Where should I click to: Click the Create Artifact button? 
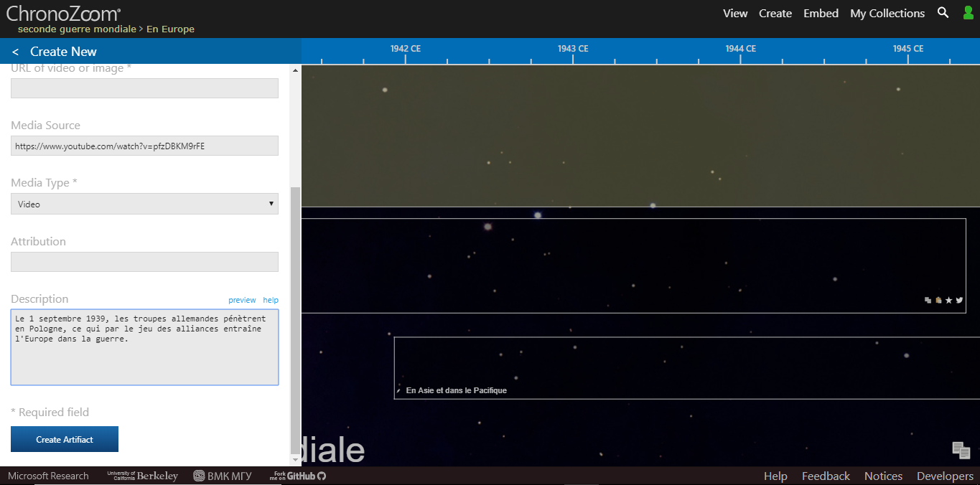coord(65,439)
